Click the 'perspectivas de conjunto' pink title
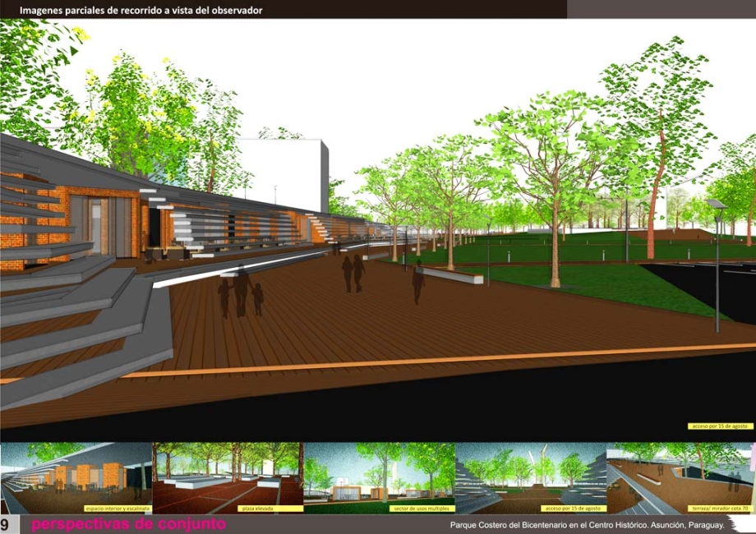Screen dimensions: 756x534 tap(128, 525)
